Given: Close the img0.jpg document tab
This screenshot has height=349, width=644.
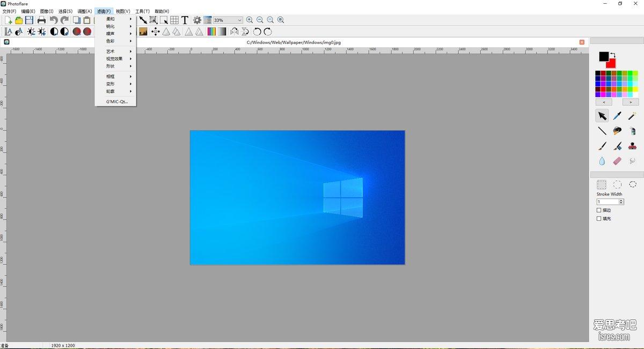Looking at the screenshot, I should (582, 42).
